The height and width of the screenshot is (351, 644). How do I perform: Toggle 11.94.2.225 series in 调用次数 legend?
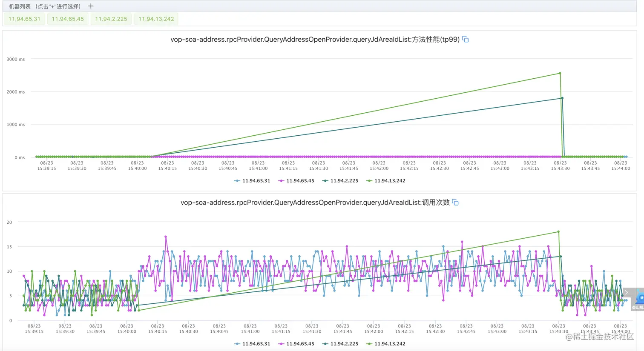point(340,344)
